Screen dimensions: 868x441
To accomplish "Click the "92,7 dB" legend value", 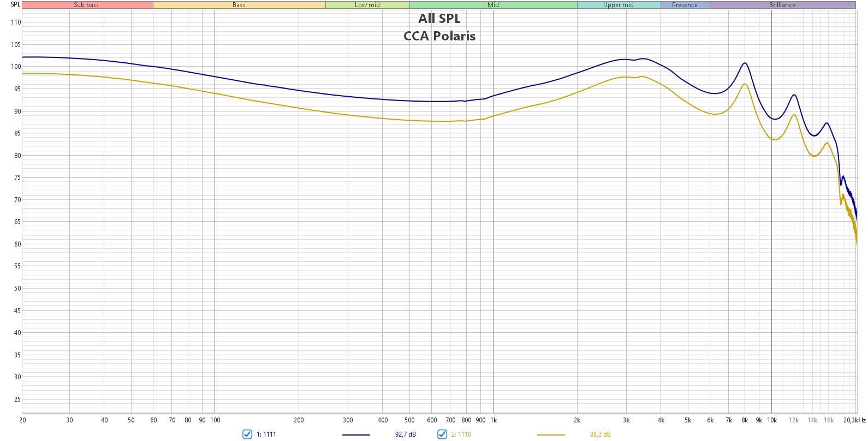I will pos(406,434).
